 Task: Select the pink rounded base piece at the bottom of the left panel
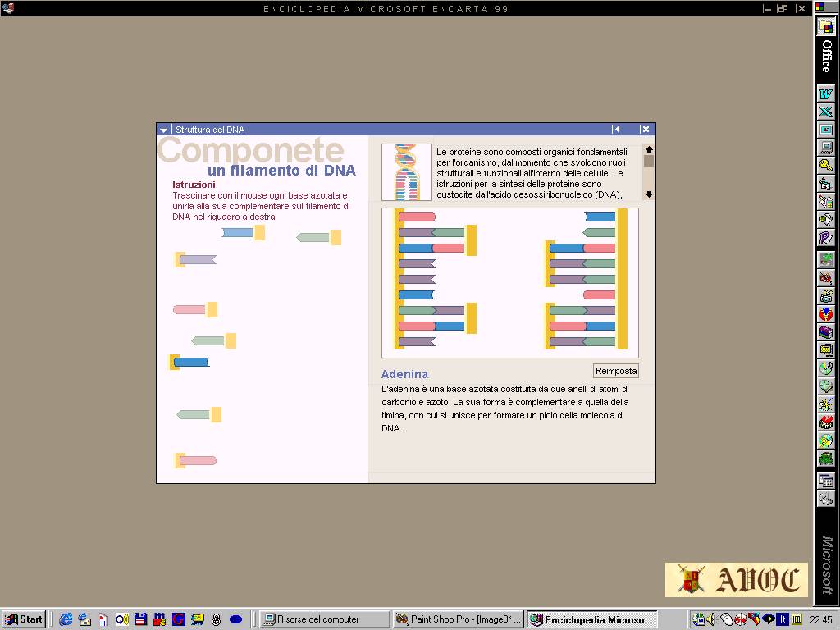pos(195,460)
